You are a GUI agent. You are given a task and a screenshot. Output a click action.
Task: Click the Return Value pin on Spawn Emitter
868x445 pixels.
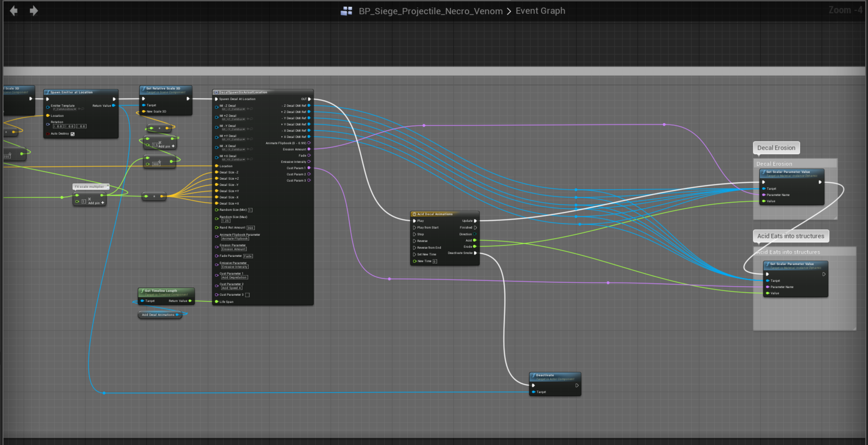tap(113, 105)
